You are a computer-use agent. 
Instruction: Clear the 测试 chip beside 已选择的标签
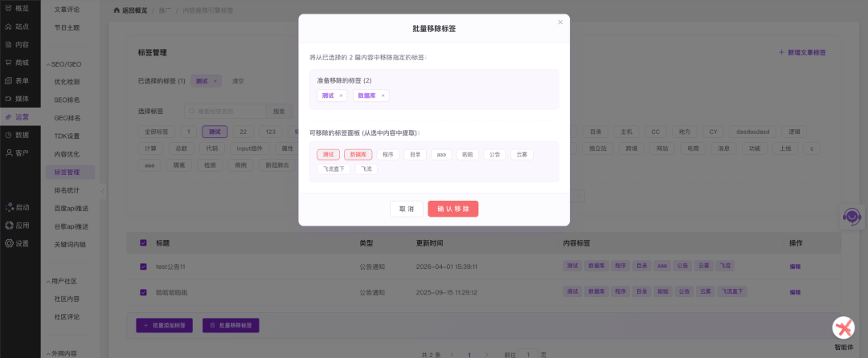pyautogui.click(x=215, y=80)
